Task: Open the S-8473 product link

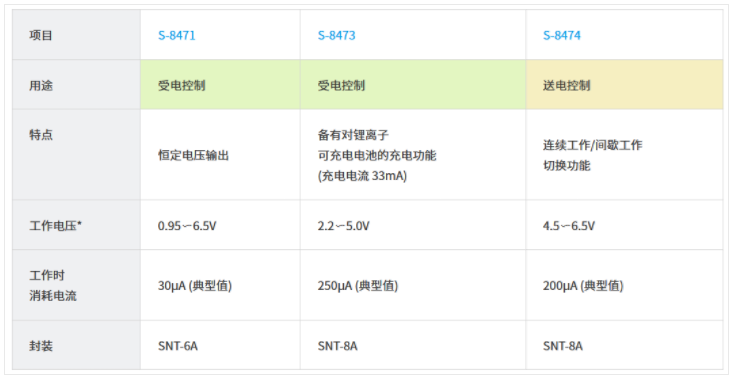Action: tap(336, 35)
